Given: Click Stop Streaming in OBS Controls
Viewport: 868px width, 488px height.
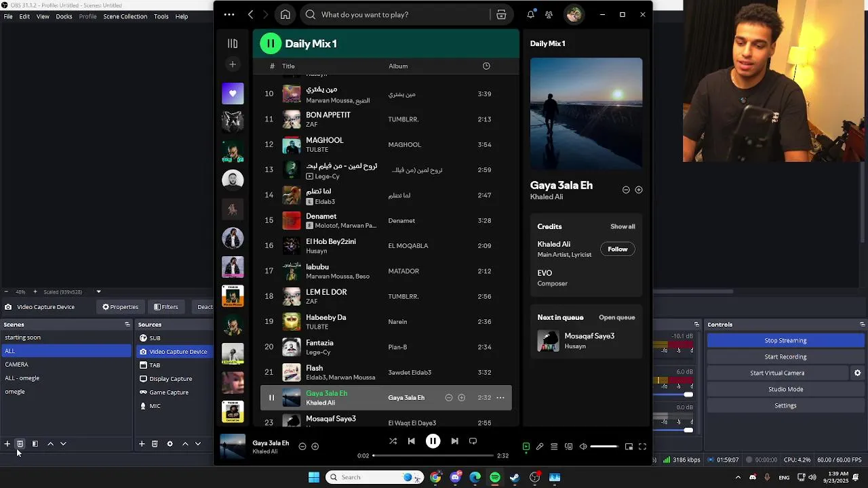Looking at the screenshot, I should click(x=785, y=340).
